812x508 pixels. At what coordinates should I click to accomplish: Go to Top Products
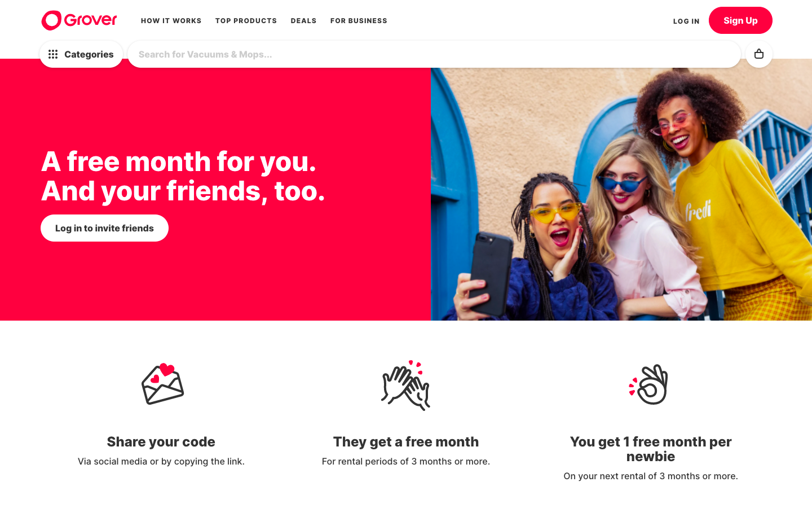(246, 21)
